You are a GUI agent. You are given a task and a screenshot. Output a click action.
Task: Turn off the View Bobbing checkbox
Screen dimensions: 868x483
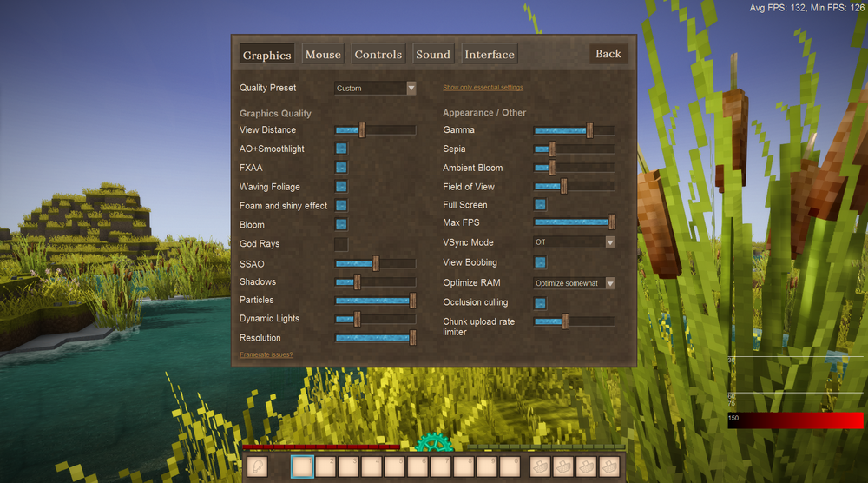tap(540, 262)
